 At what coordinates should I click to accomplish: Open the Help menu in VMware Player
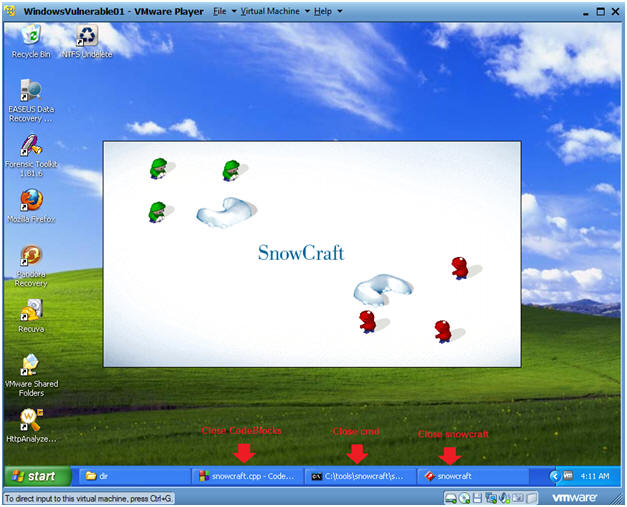pyautogui.click(x=327, y=11)
